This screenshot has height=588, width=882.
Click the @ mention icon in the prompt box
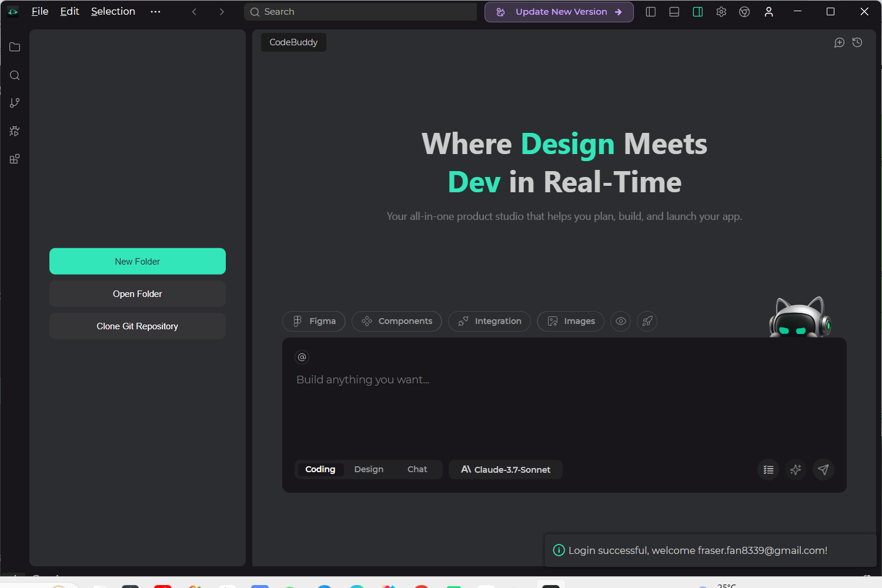click(302, 357)
